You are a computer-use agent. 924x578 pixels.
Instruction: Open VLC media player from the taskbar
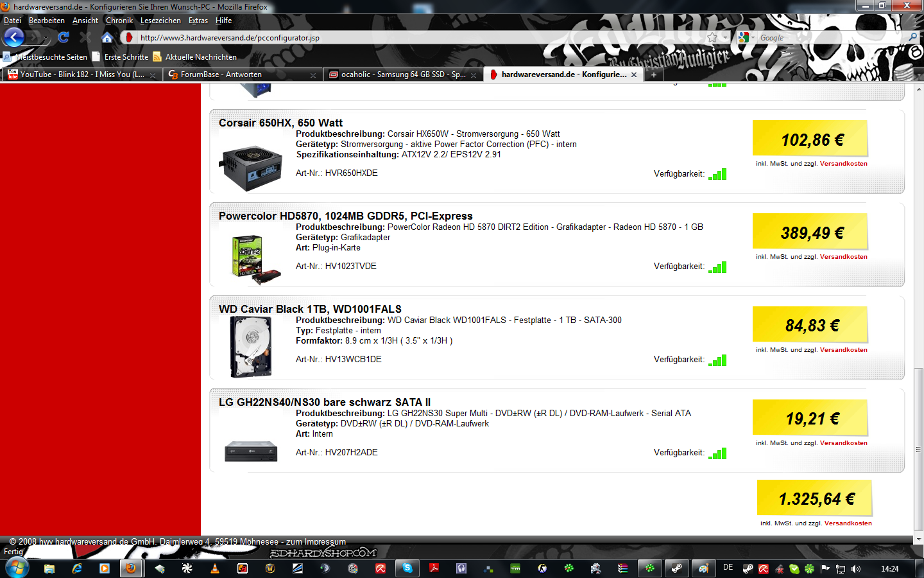click(x=215, y=568)
